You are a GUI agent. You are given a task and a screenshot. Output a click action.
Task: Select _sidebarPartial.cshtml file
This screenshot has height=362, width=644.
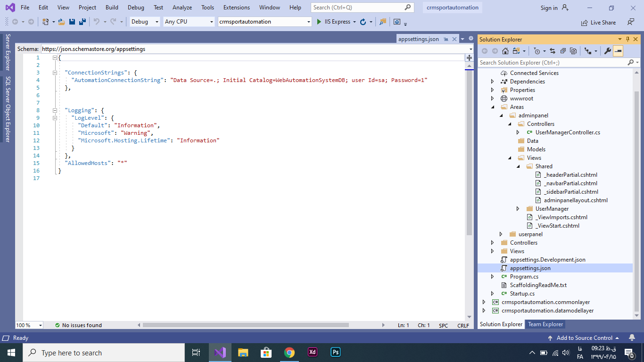(571, 192)
